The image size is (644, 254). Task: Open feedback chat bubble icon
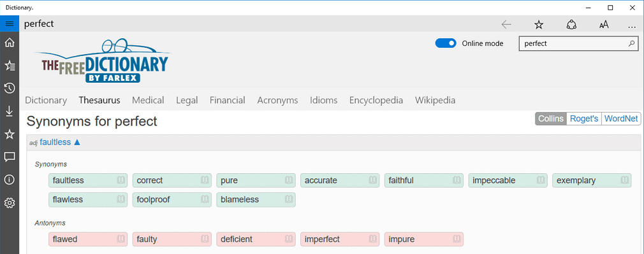[10, 157]
